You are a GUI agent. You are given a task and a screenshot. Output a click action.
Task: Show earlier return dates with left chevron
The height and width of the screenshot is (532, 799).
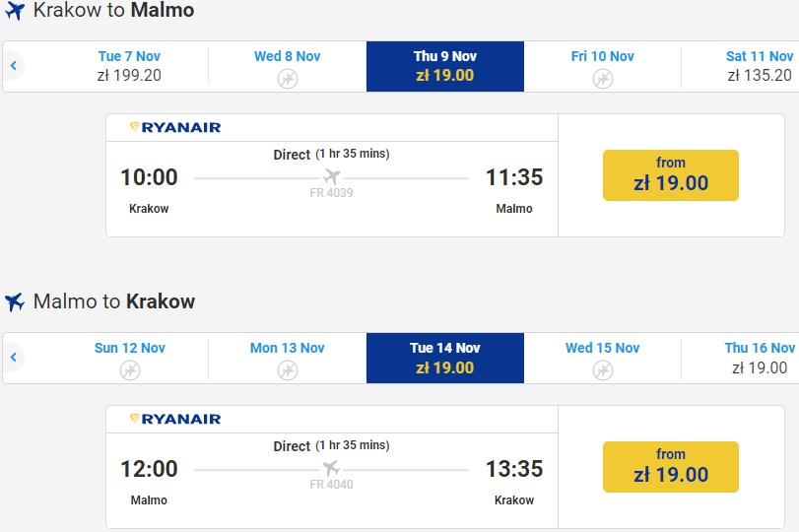point(14,358)
